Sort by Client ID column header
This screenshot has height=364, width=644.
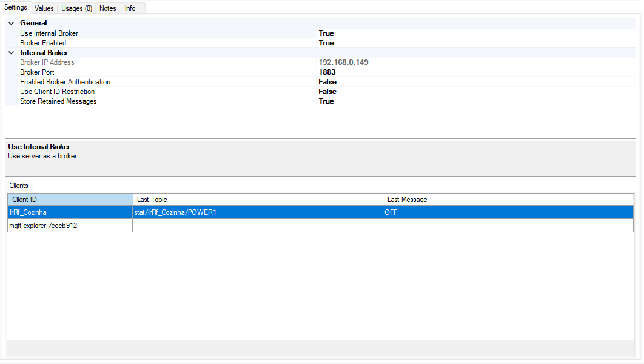click(70, 200)
